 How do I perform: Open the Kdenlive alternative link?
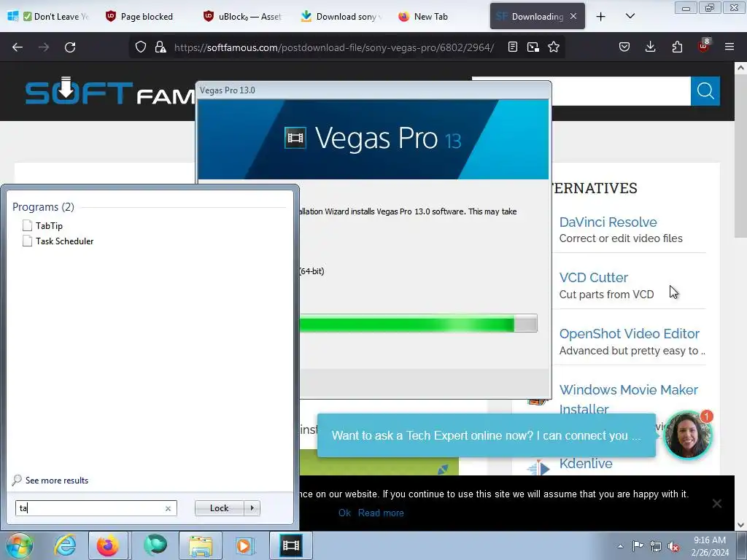click(x=586, y=463)
